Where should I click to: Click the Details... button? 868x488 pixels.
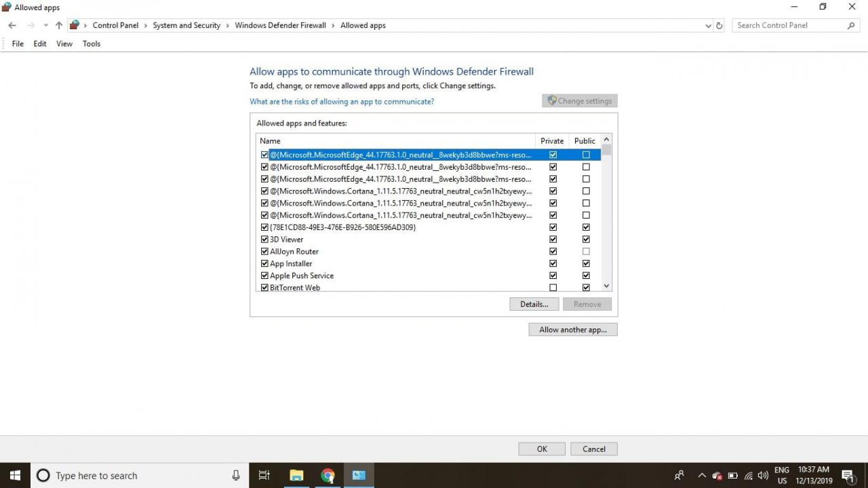pos(534,304)
